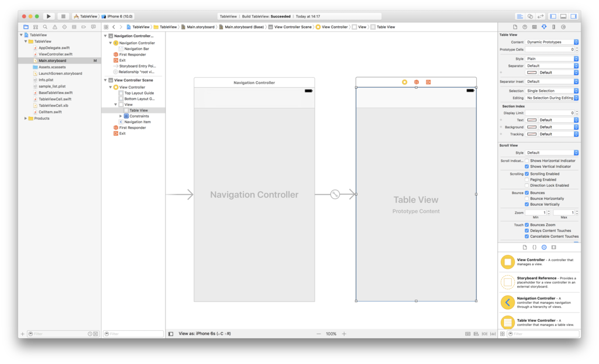Show the Object library tab

[544, 247]
